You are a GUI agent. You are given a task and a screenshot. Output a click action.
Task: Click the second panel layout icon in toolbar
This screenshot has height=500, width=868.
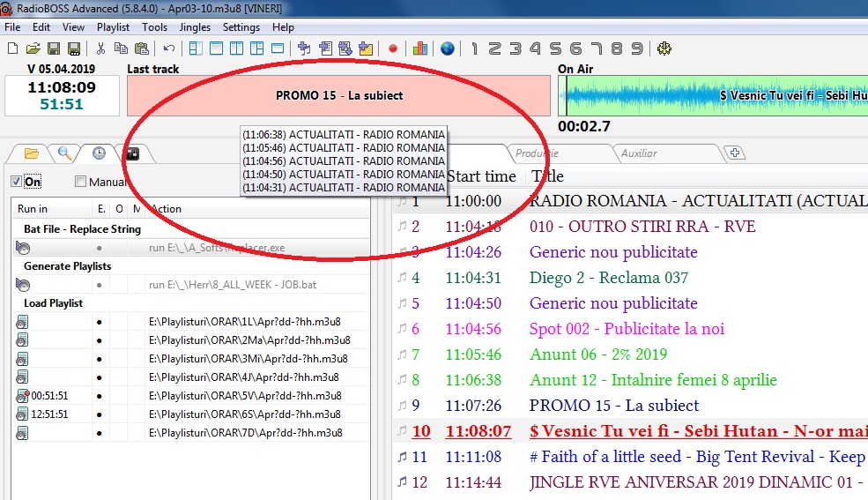click(216, 49)
